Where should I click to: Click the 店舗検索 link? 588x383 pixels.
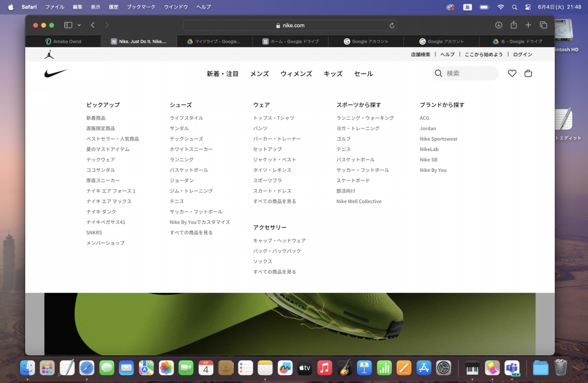421,55
